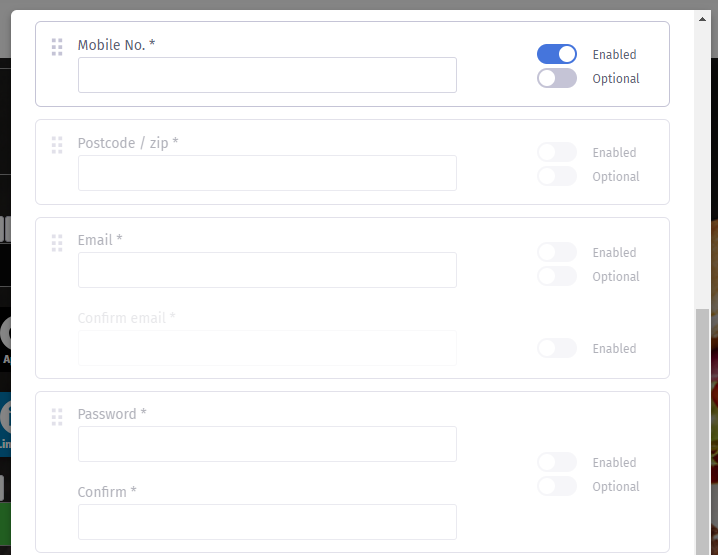Click the Confirm password input field
718x555 pixels.
point(267,522)
